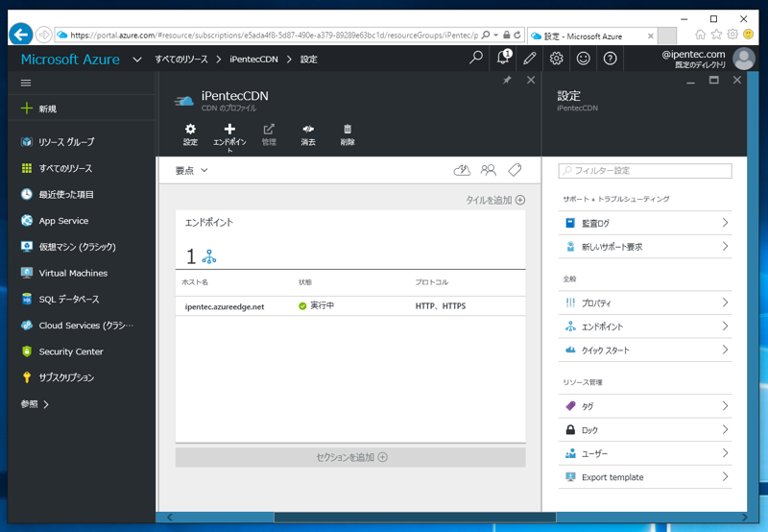Refresh the page with reload icon

517,35
